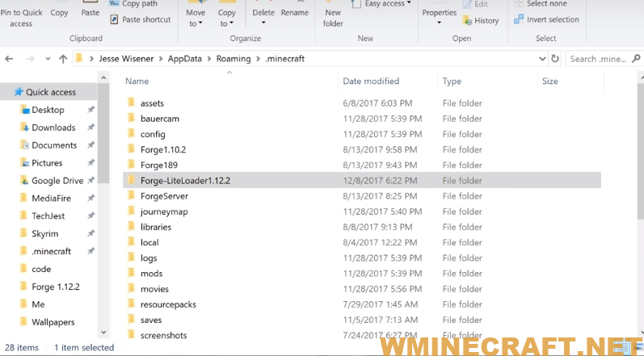Click the folder icon of Forge1.10.2

(131, 149)
